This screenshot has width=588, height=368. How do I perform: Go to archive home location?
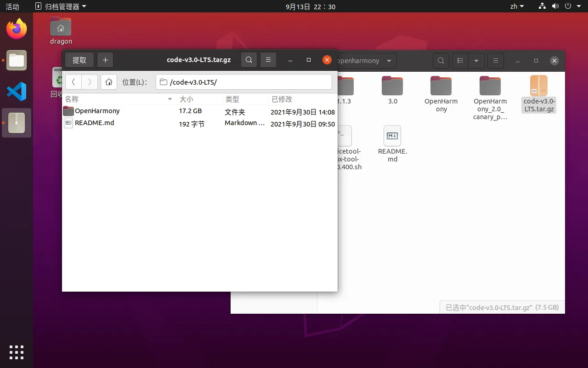click(x=109, y=82)
